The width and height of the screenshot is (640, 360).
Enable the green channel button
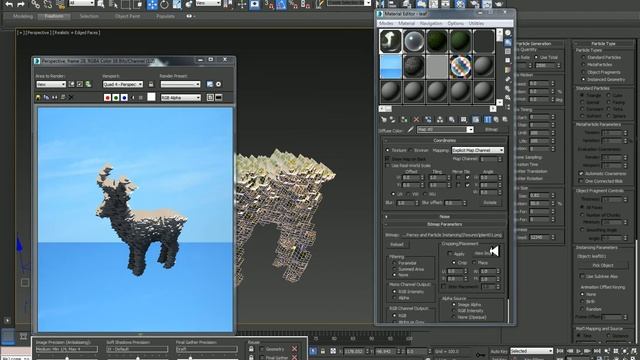[116, 98]
